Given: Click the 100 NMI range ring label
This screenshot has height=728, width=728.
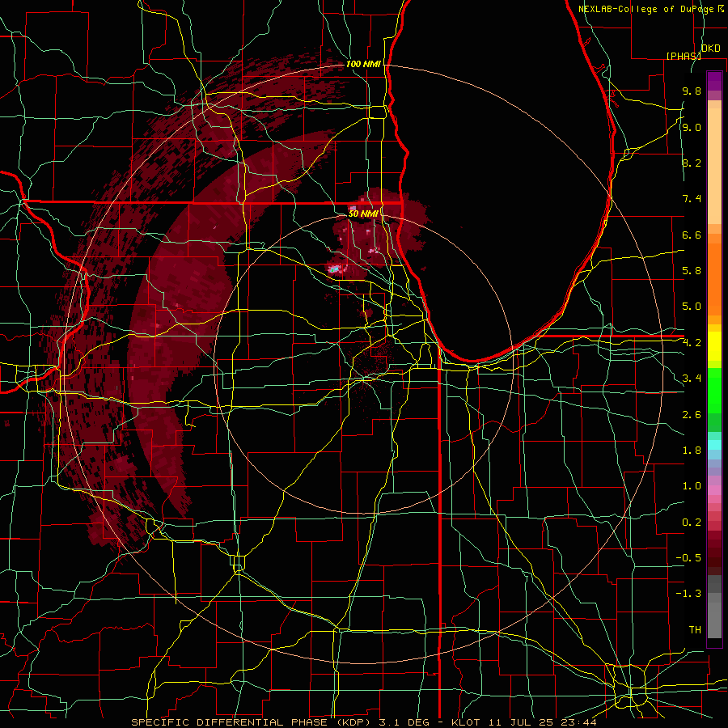Looking at the screenshot, I should [x=363, y=64].
